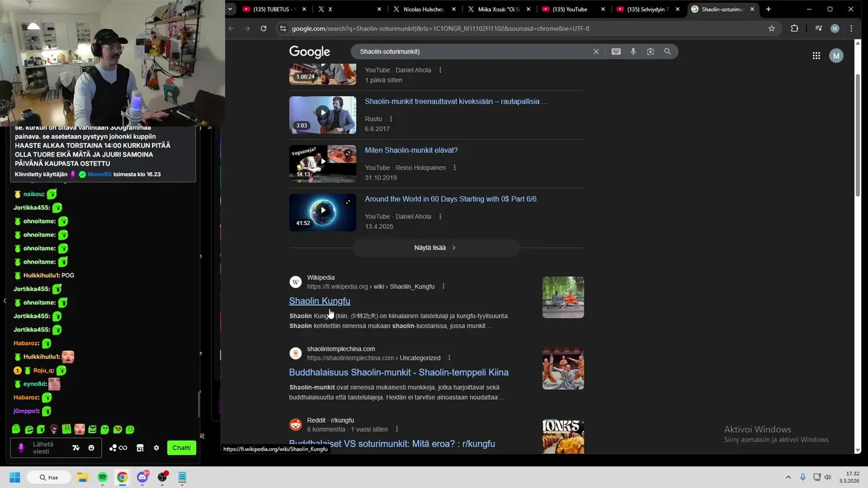This screenshot has width=868, height=488.
Task: Go back to previous page
Action: 231,28
